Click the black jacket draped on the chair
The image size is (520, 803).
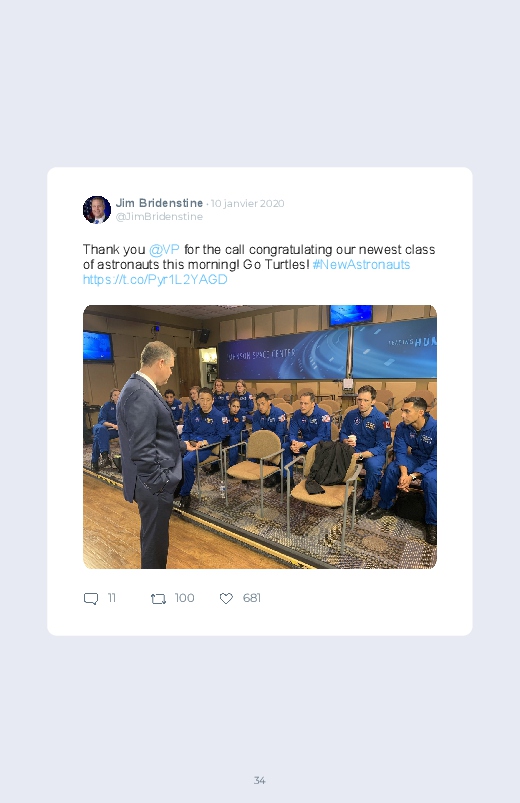tap(329, 467)
